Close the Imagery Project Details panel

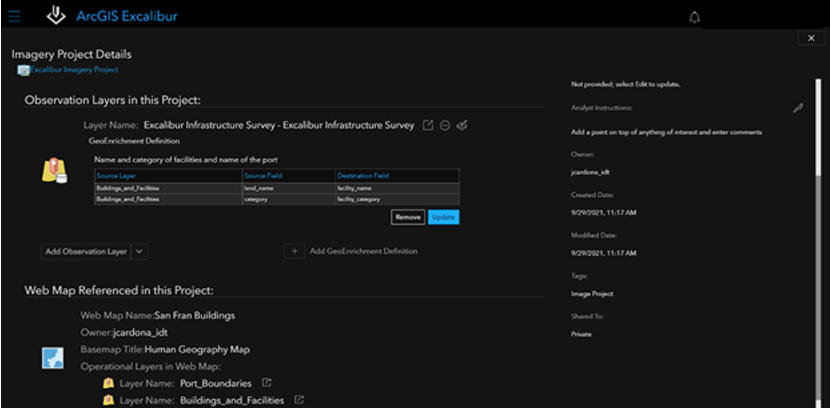(x=811, y=38)
